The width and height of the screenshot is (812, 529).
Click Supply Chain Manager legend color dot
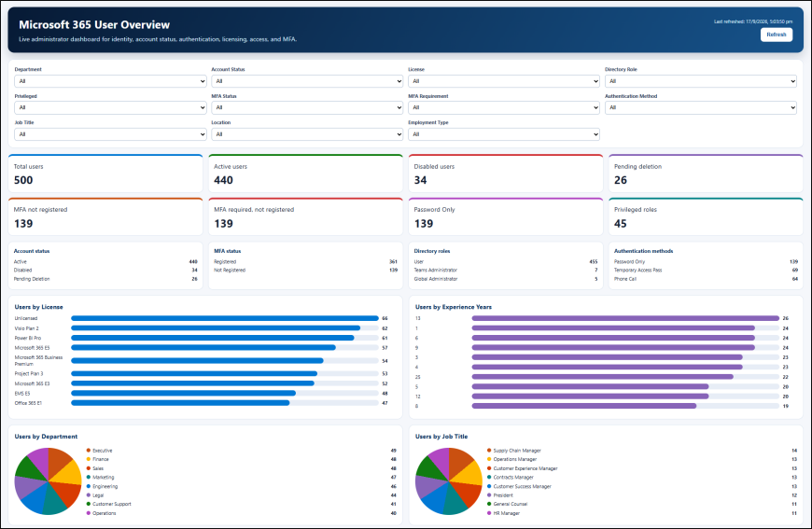coord(489,451)
